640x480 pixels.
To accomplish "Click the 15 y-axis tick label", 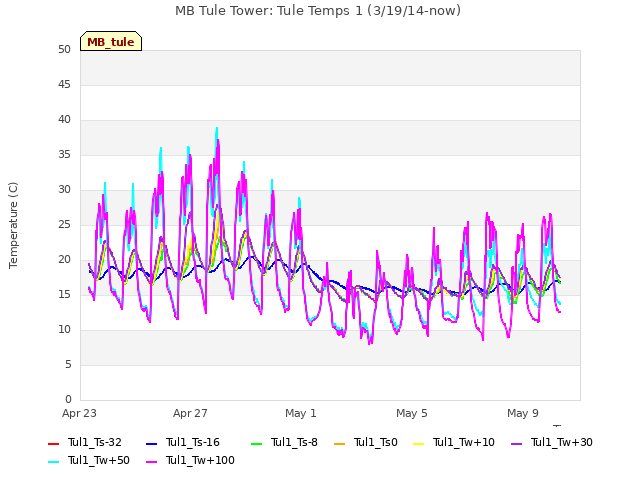I will tap(64, 295).
